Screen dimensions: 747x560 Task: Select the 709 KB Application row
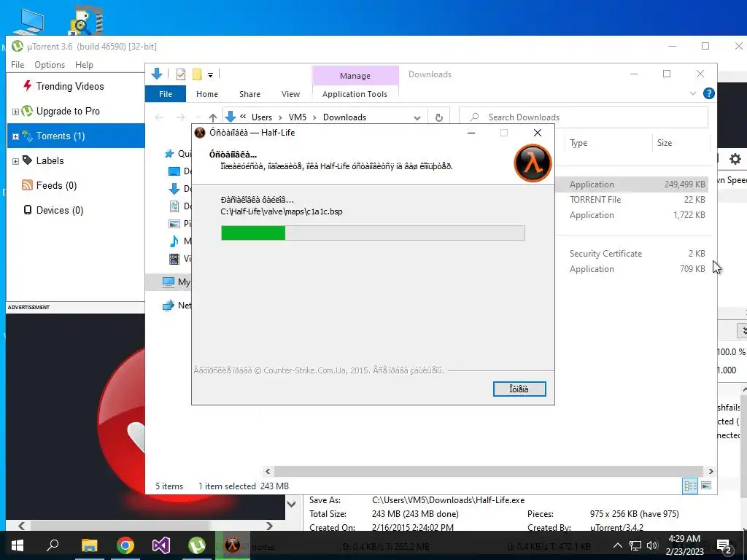631,268
